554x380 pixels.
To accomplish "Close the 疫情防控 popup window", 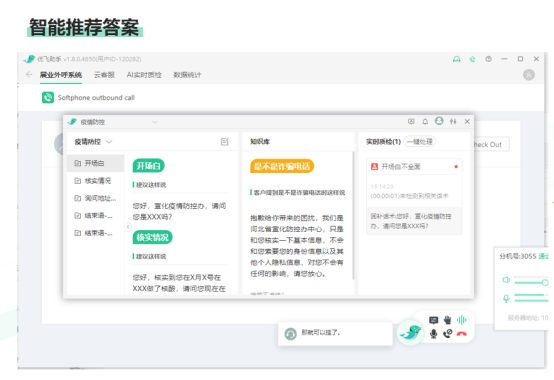I will point(467,121).
